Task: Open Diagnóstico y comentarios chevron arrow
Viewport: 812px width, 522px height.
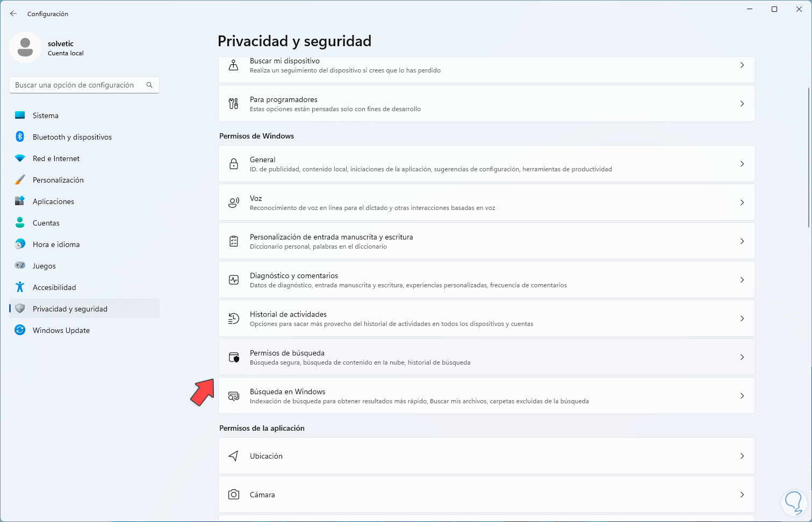Action: pos(742,280)
